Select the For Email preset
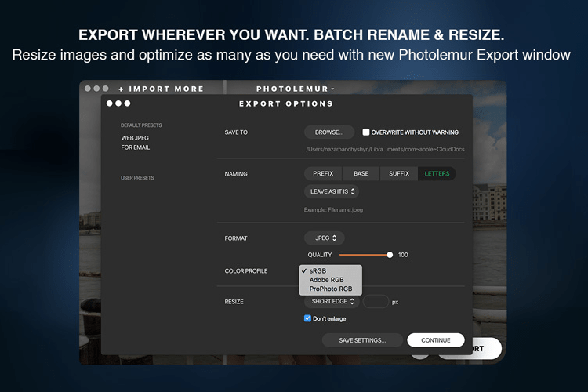 pyautogui.click(x=135, y=147)
